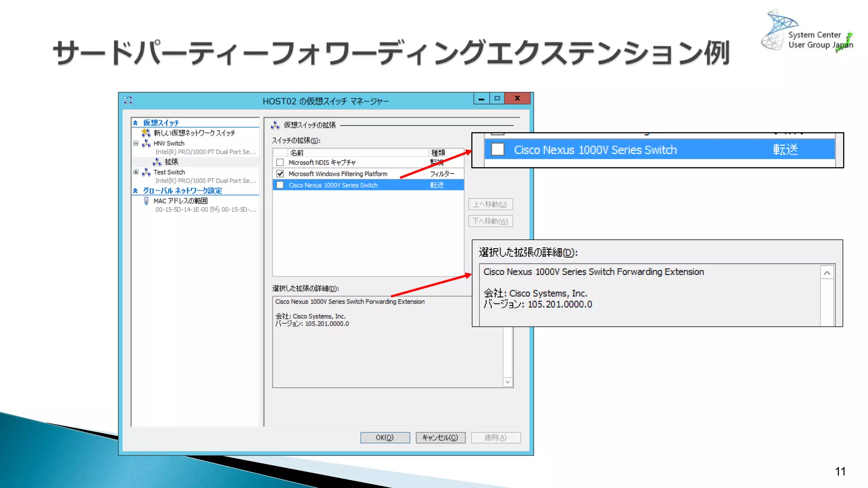Expand the Test Switch tree node
The width and height of the screenshot is (868, 488).
pyautogui.click(x=136, y=172)
